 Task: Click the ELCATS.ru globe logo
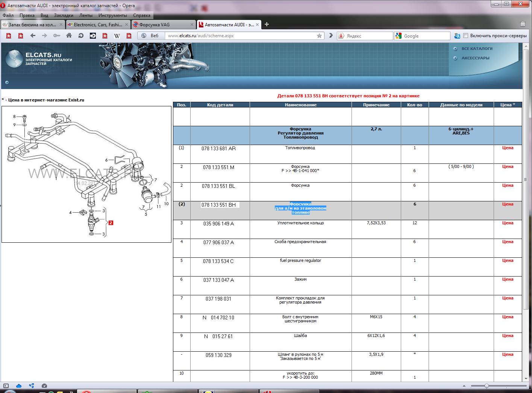click(x=14, y=58)
